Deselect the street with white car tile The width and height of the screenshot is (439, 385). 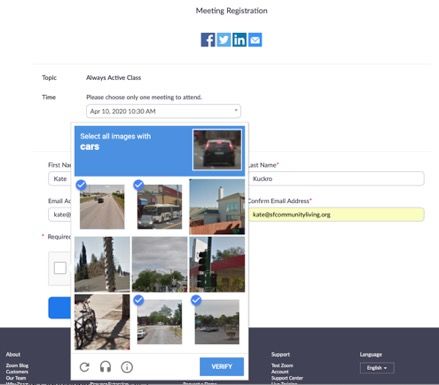pos(159,322)
